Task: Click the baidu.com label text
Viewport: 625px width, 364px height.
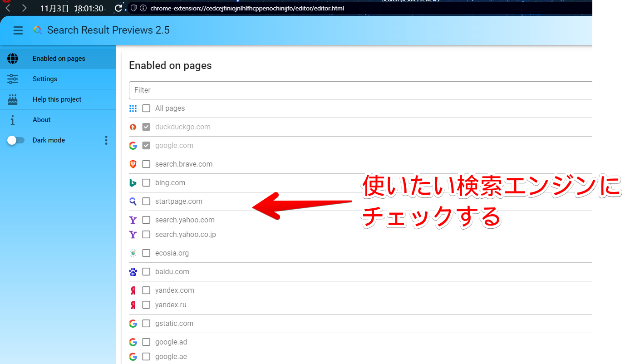Action: [x=172, y=272]
